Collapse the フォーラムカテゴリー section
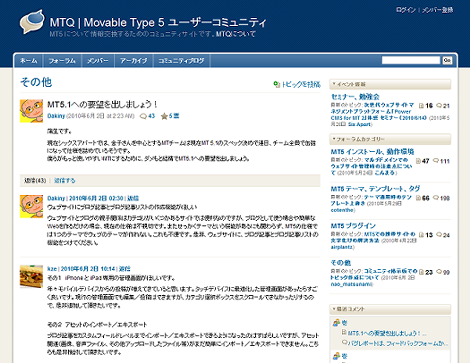 (390, 139)
